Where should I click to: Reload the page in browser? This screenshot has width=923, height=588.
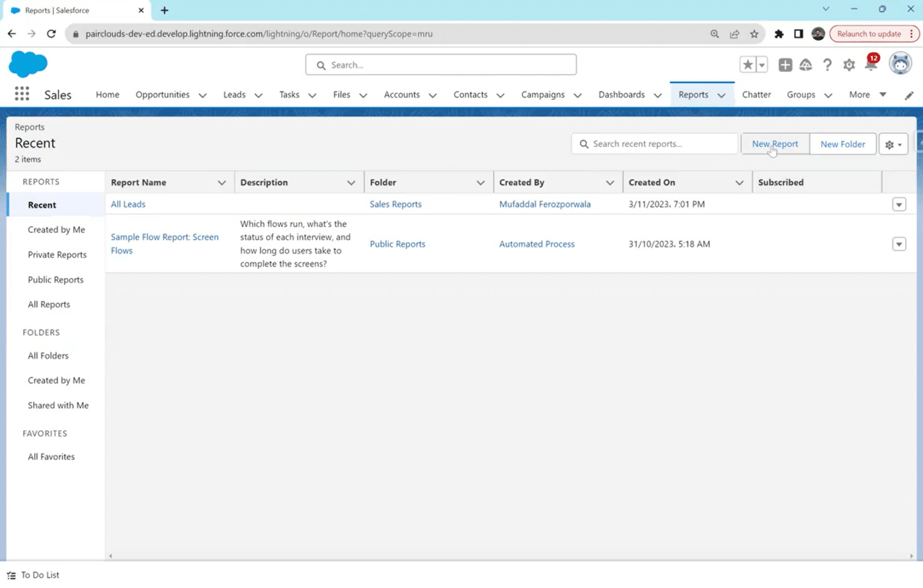click(x=51, y=34)
